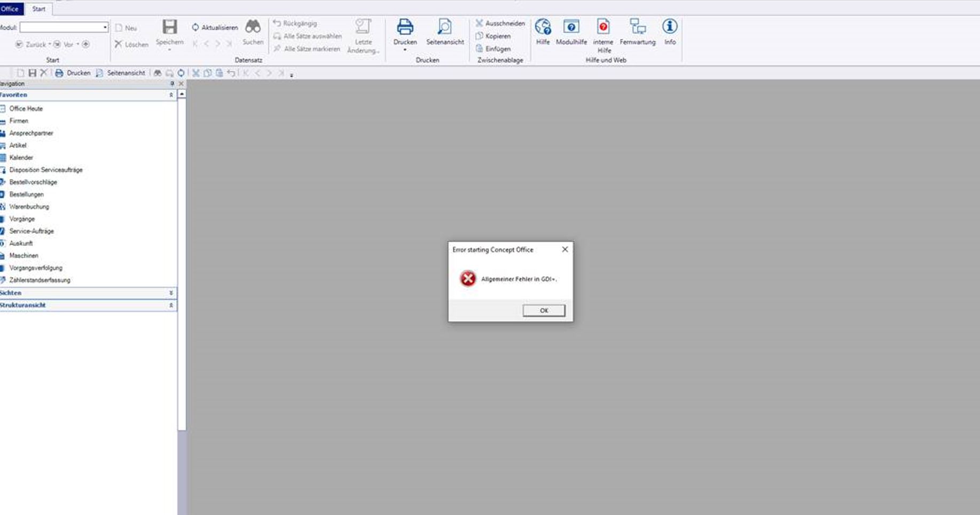Click Kopieren in Zwischenablage group
The width and height of the screenshot is (980, 515).
(x=493, y=36)
